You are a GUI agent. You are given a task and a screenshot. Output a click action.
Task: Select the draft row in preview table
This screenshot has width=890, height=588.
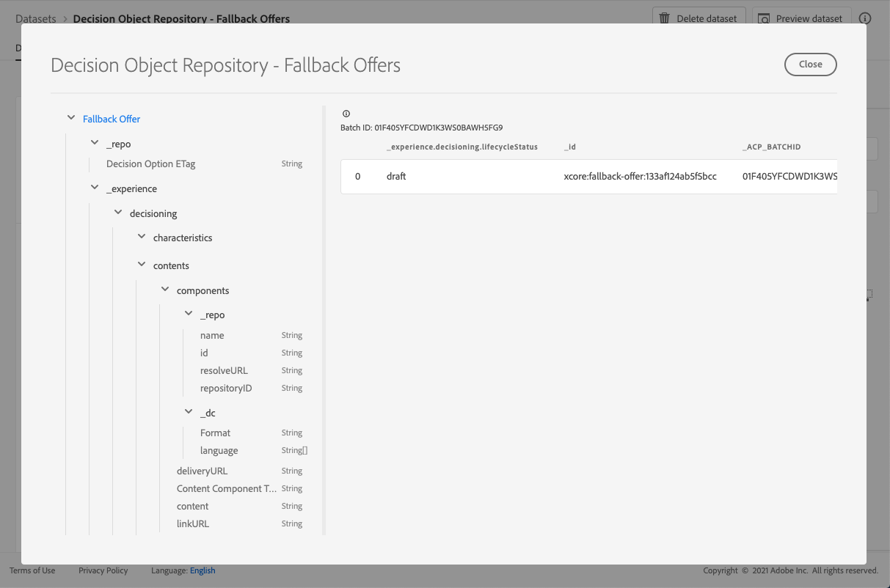tap(588, 177)
